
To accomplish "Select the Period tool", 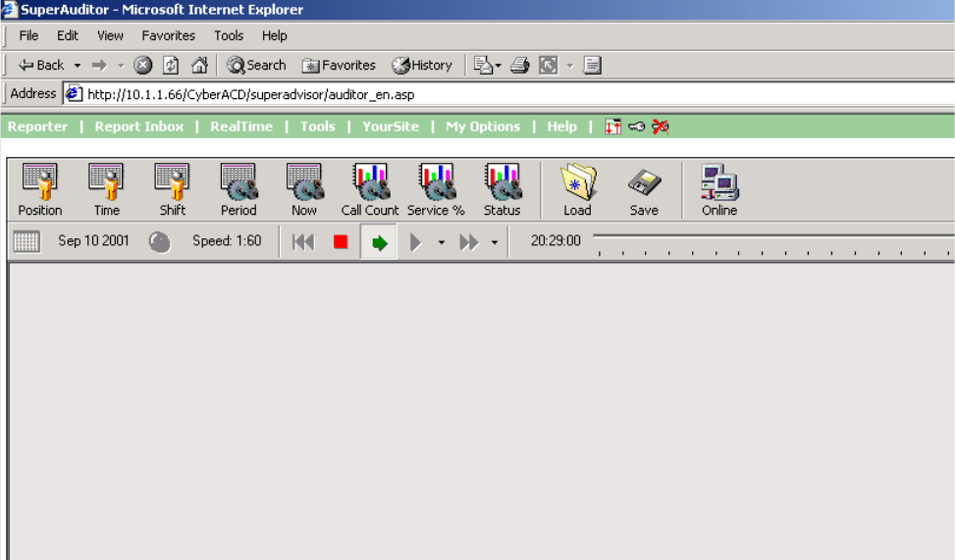I will tap(239, 189).
